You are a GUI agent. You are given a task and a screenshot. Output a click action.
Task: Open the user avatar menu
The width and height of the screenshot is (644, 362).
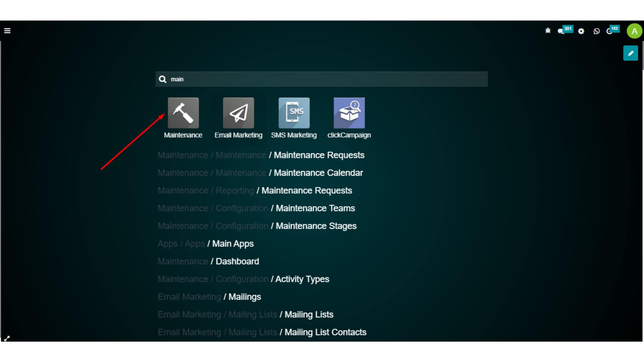[634, 31]
